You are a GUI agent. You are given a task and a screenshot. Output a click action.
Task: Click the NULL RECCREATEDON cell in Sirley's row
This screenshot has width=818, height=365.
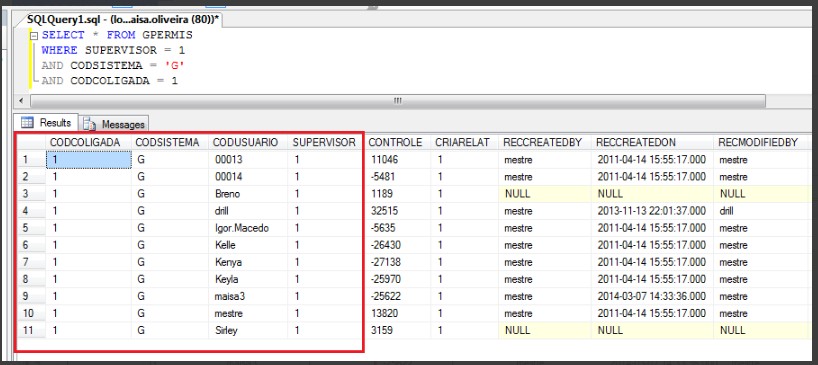(x=652, y=330)
